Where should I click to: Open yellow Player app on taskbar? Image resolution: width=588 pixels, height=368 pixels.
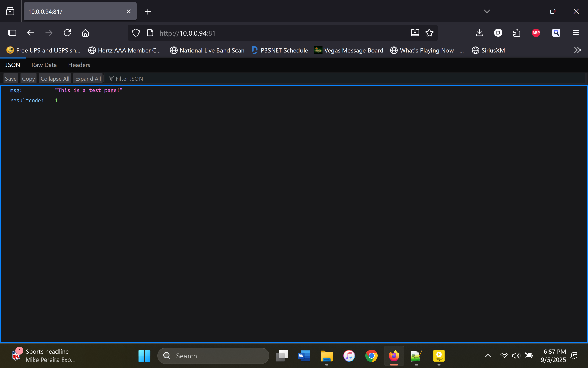[439, 356]
